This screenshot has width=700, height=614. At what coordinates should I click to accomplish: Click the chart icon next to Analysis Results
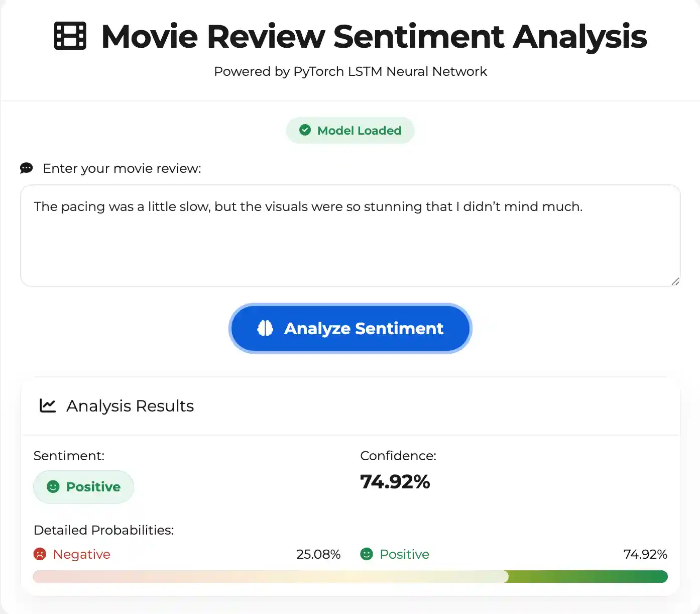pos(47,405)
